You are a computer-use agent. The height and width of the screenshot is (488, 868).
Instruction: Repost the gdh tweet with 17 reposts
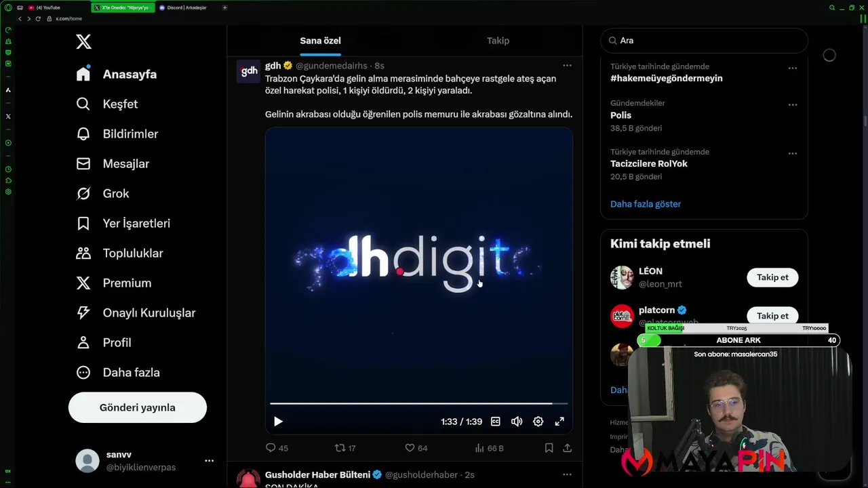coord(345,448)
